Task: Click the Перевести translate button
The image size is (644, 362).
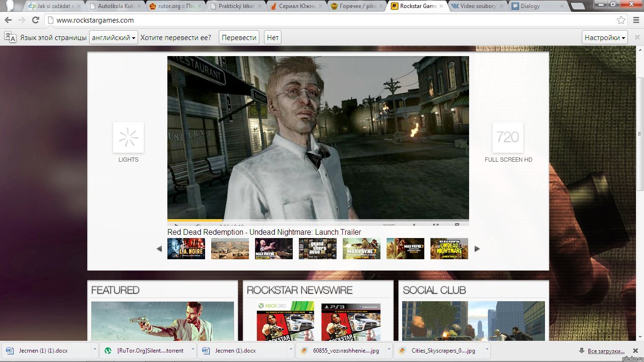Action: tap(239, 38)
